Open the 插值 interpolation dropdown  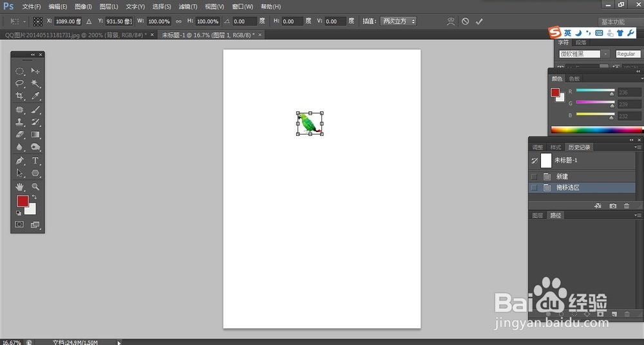[x=398, y=21]
